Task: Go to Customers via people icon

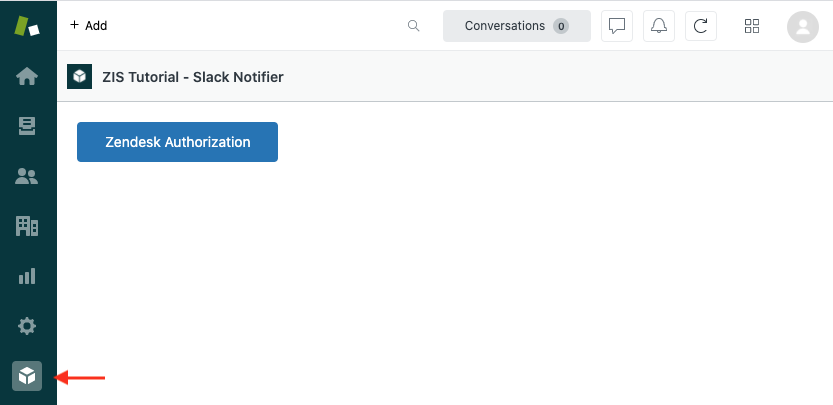Action: point(27,176)
